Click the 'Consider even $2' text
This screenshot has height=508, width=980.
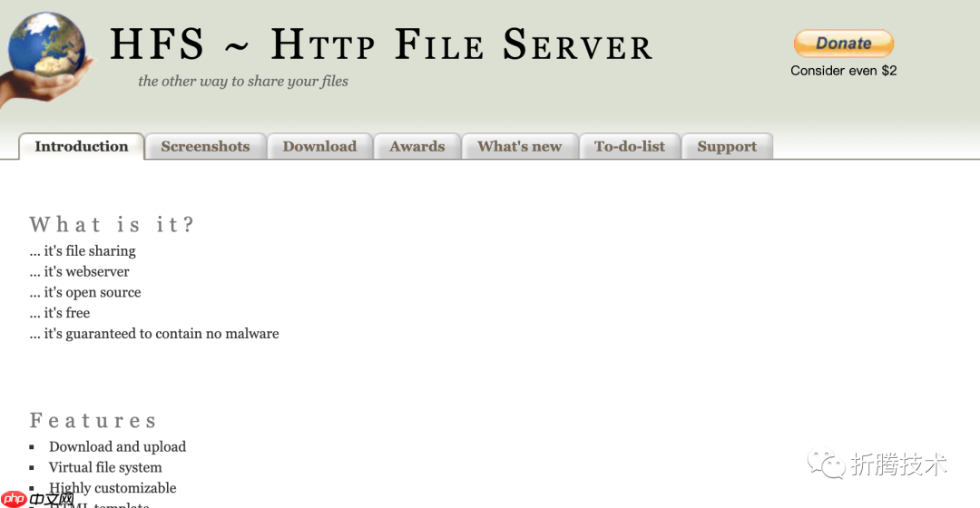pos(844,71)
